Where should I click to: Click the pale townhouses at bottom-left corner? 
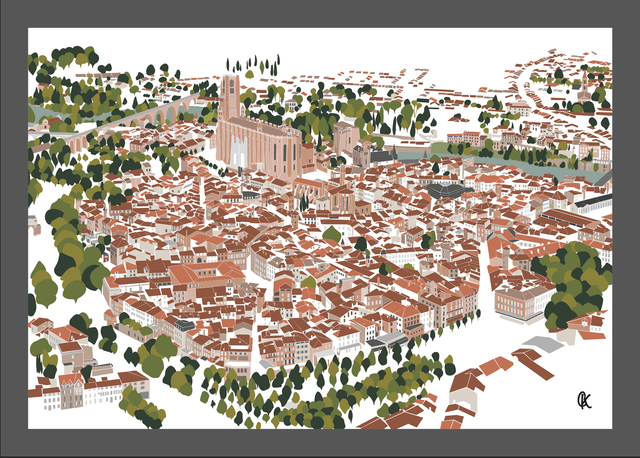point(70,392)
